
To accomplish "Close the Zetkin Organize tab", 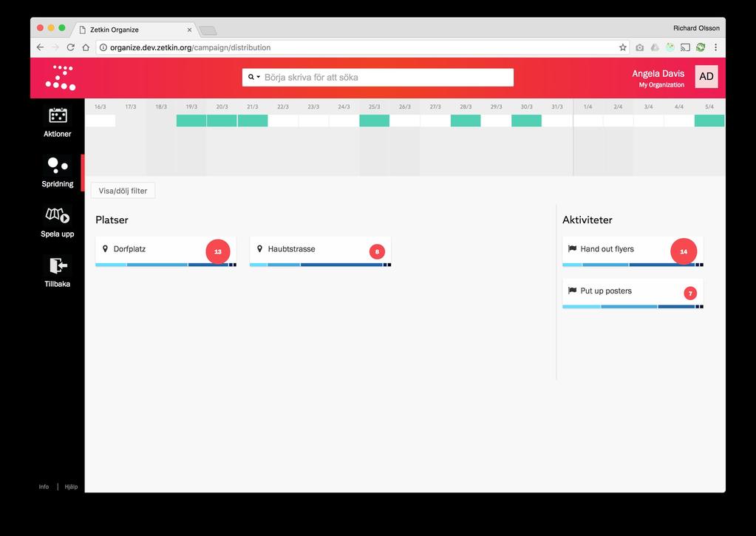I will [x=189, y=30].
